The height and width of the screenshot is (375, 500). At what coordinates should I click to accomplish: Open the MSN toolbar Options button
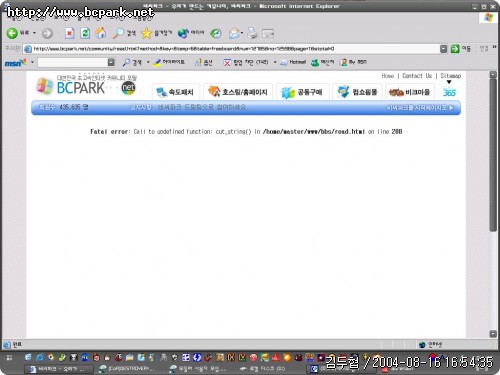pos(203,62)
